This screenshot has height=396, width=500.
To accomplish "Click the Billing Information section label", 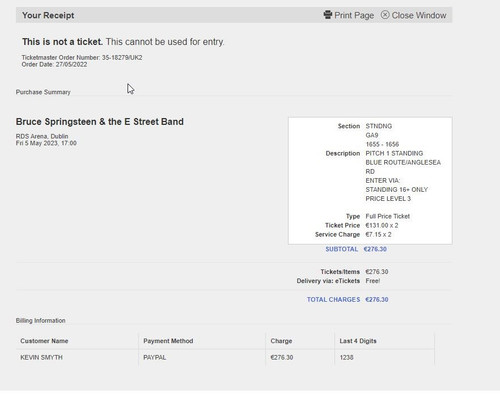I will [x=41, y=320].
